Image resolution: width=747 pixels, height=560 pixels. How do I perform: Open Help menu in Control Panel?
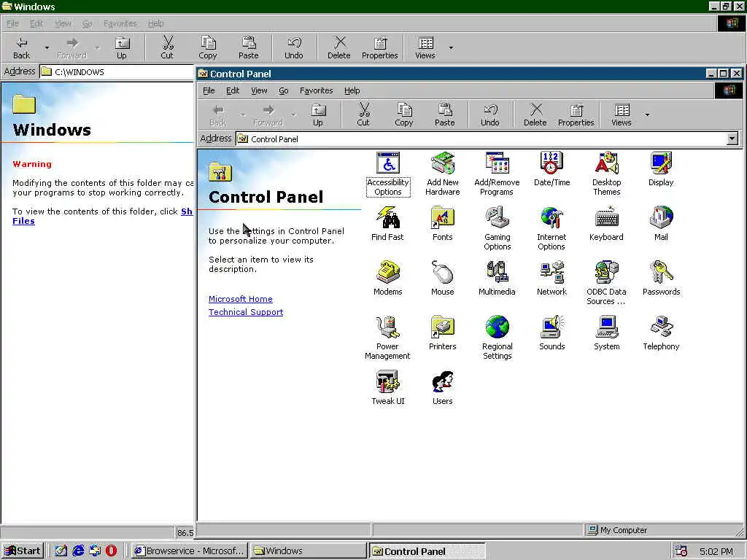[352, 90]
